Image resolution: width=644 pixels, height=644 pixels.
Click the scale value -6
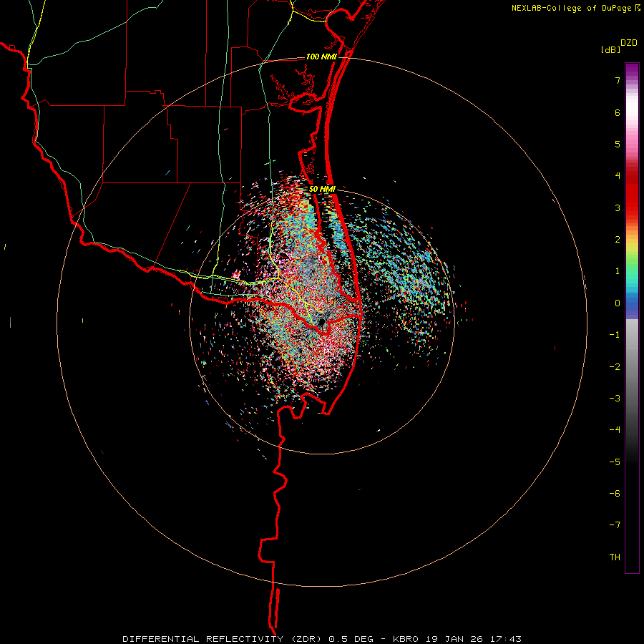pos(615,494)
